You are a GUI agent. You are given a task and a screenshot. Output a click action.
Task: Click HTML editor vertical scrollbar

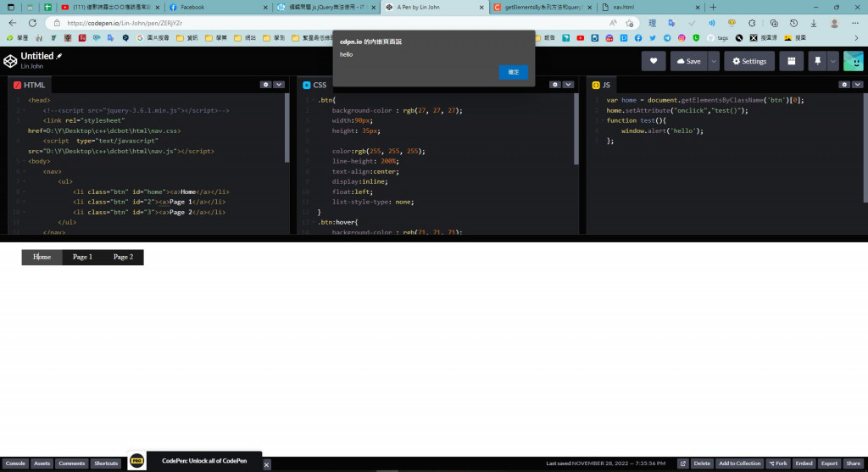287,128
